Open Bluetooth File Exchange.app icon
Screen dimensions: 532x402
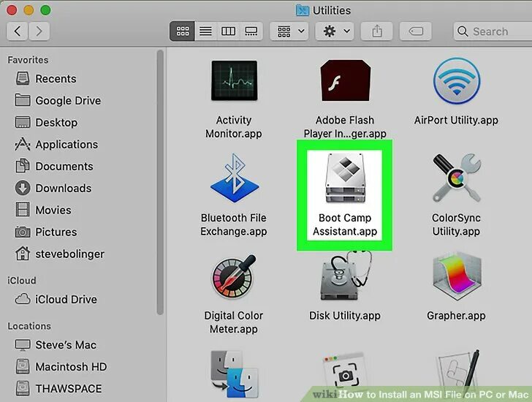[x=234, y=178]
